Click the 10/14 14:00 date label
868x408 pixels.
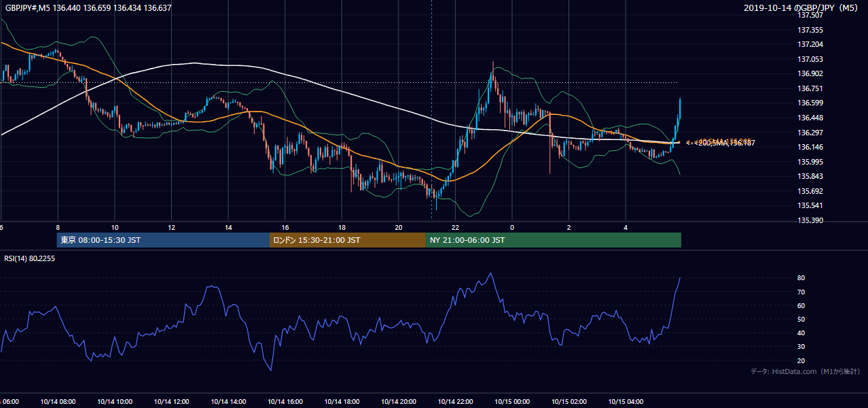coord(228,402)
